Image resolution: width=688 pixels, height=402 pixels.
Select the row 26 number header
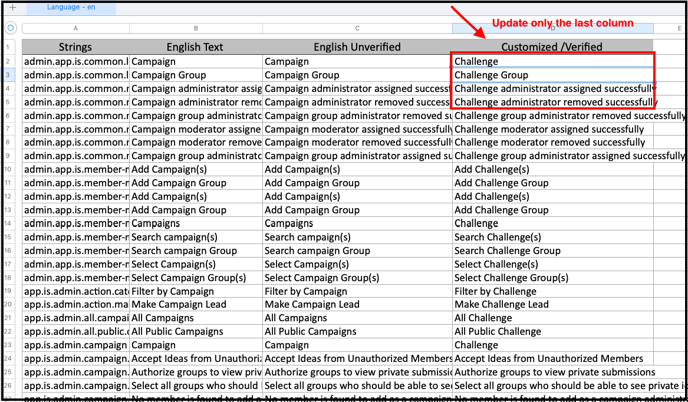click(9, 385)
